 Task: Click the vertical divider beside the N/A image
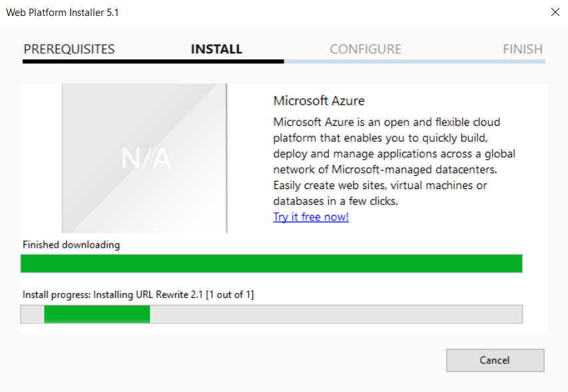point(226,158)
